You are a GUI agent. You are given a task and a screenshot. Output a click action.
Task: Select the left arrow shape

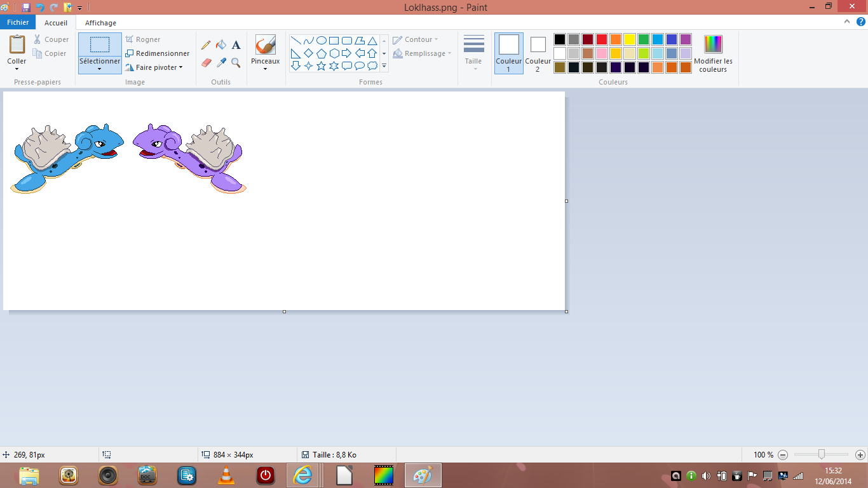tap(360, 53)
